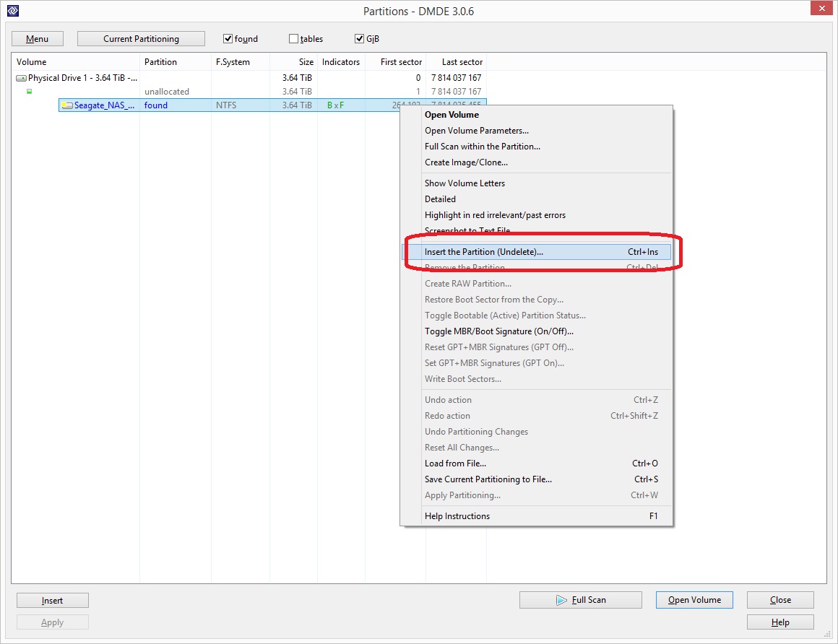Select 'Toggle MBR/Boot Signature (On/Off)...'
Viewport: 838px width, 644px height.
(537, 331)
